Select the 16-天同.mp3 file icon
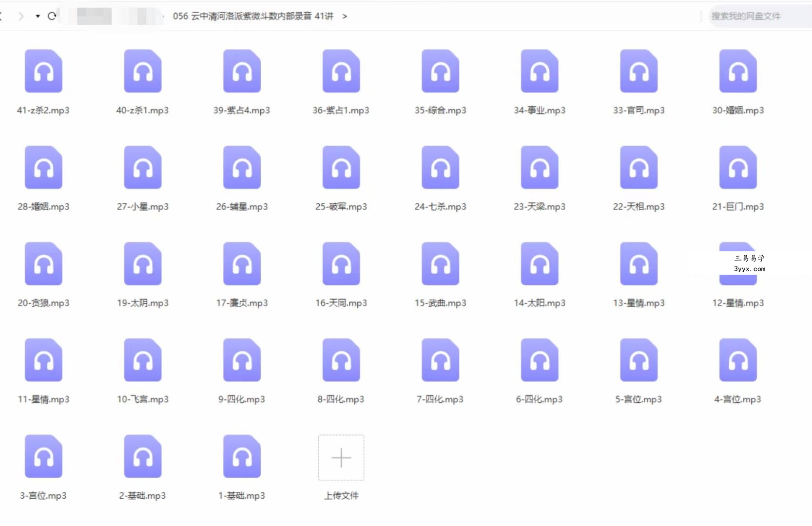Image resolution: width=812 pixels, height=526 pixels. click(341, 264)
